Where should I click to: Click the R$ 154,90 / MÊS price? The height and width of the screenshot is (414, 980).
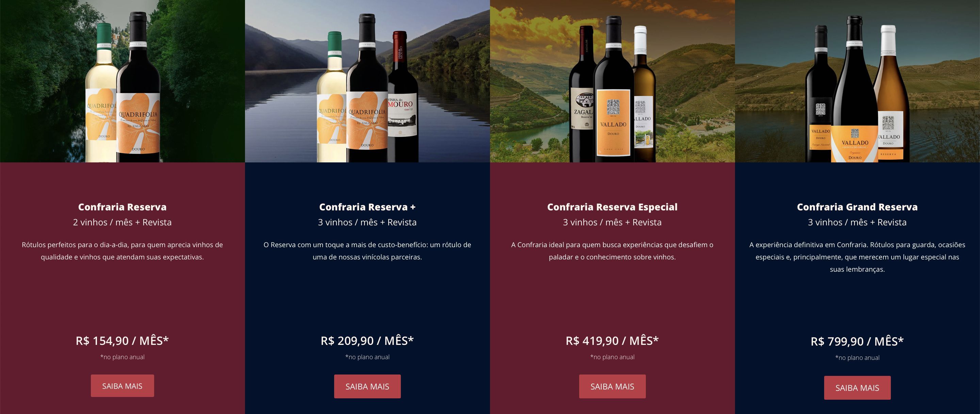(122, 340)
